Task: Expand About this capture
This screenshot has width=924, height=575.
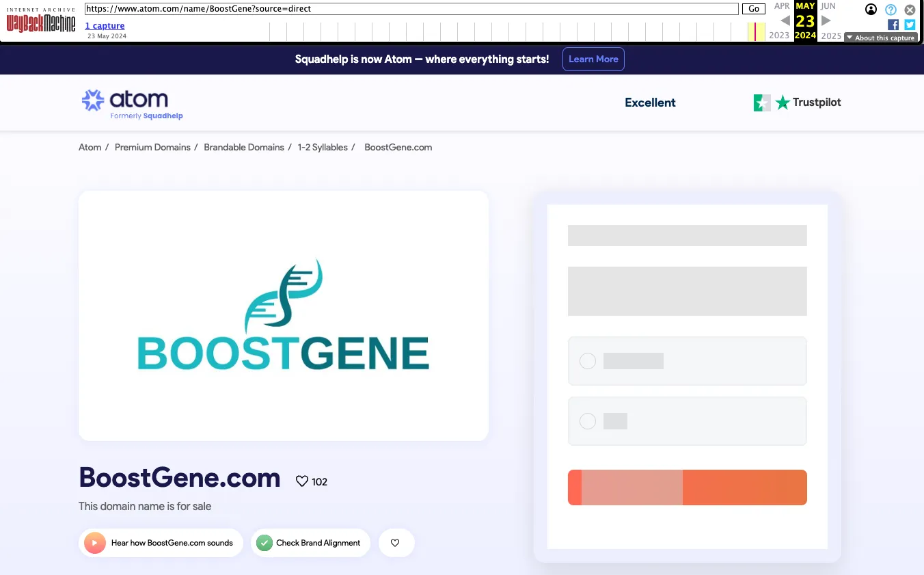Action: click(x=880, y=38)
